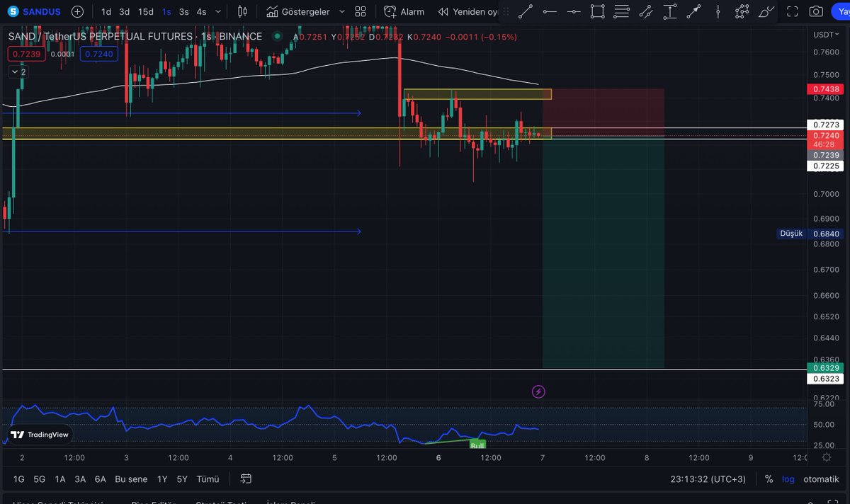Image resolution: width=850 pixels, height=504 pixels.
Task: Enter fullscreen mode with the corners icon
Action: pyautogui.click(x=793, y=12)
